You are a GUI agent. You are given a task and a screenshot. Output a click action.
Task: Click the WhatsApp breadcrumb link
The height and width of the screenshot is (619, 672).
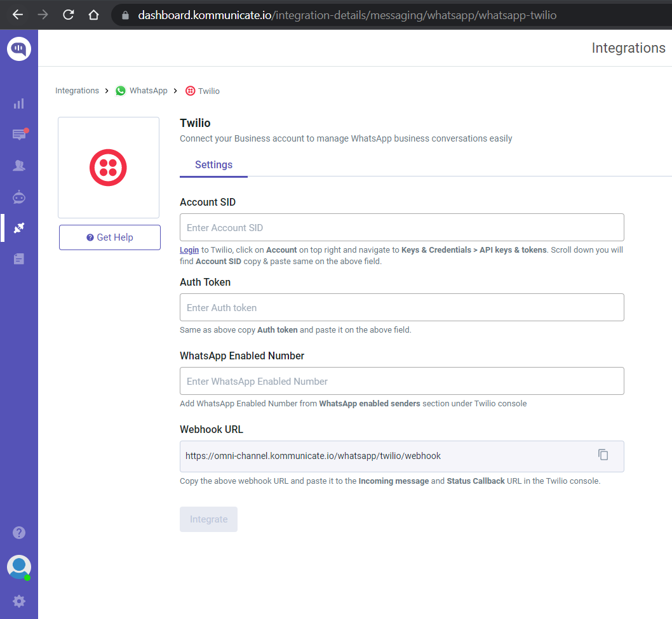[148, 91]
